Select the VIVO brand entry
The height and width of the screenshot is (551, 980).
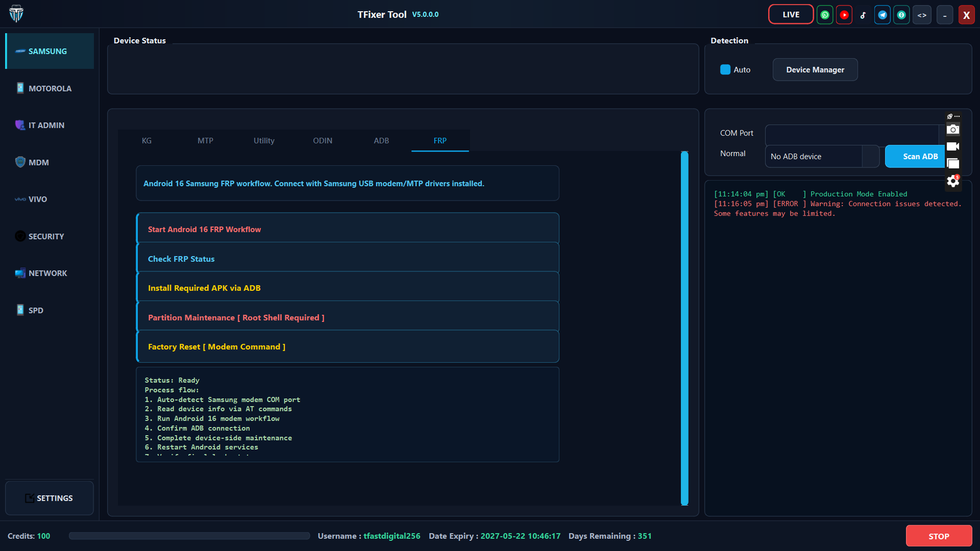pyautogui.click(x=50, y=199)
